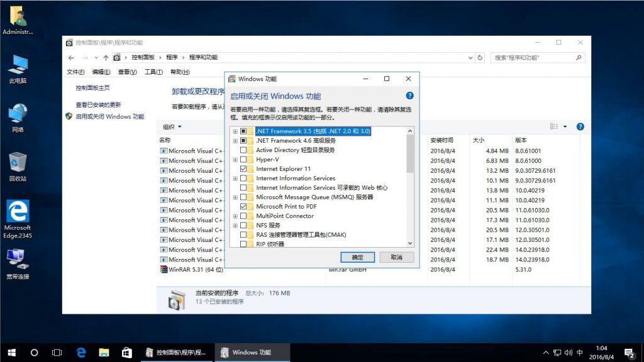This screenshot has width=644, height=362.
Task: Uncheck Microsoft Print to PDF
Action: (243, 207)
